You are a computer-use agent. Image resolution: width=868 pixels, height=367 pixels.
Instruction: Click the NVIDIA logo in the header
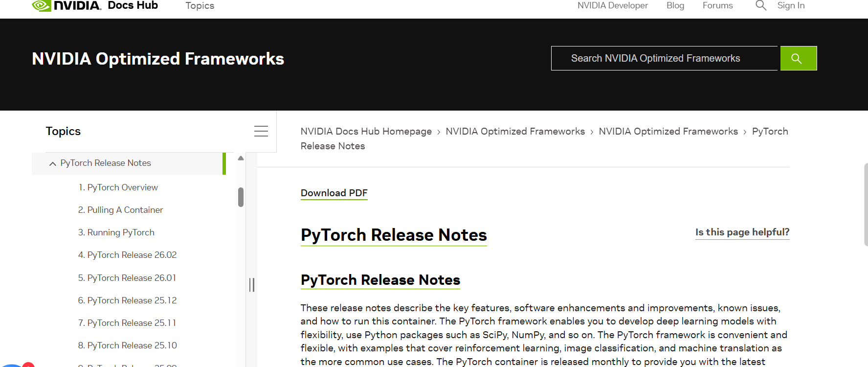tap(67, 5)
